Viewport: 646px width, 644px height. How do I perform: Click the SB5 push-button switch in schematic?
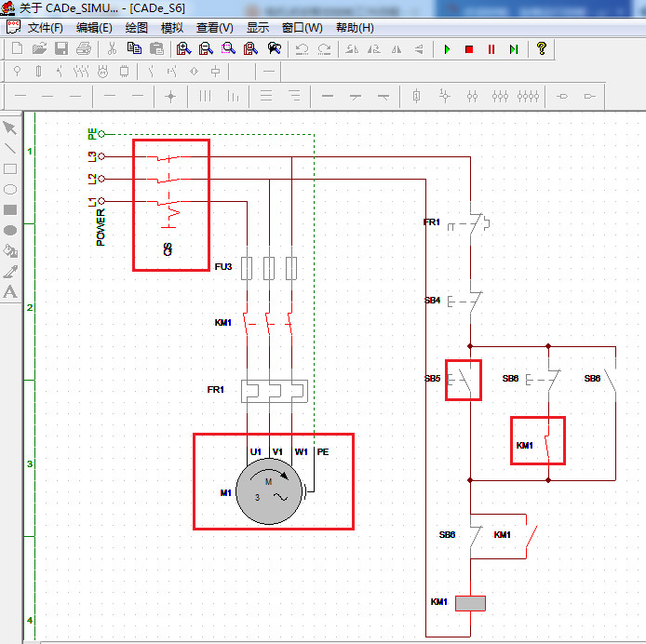pyautogui.click(x=464, y=380)
